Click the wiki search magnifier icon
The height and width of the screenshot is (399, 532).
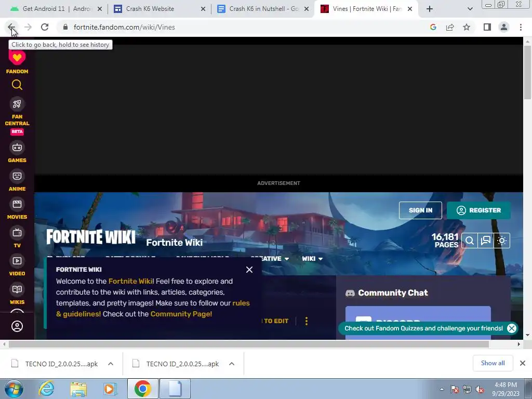470,241
